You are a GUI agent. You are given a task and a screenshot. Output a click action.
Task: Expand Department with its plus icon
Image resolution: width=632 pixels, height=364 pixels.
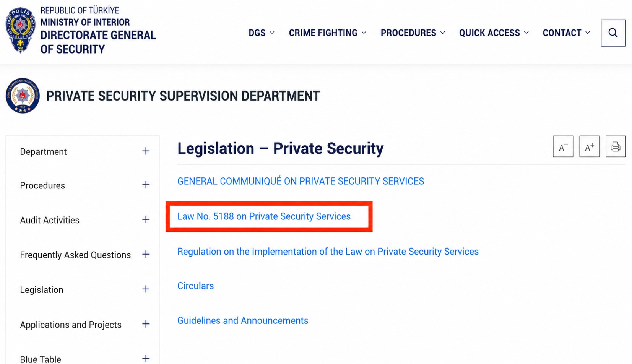coord(146,151)
